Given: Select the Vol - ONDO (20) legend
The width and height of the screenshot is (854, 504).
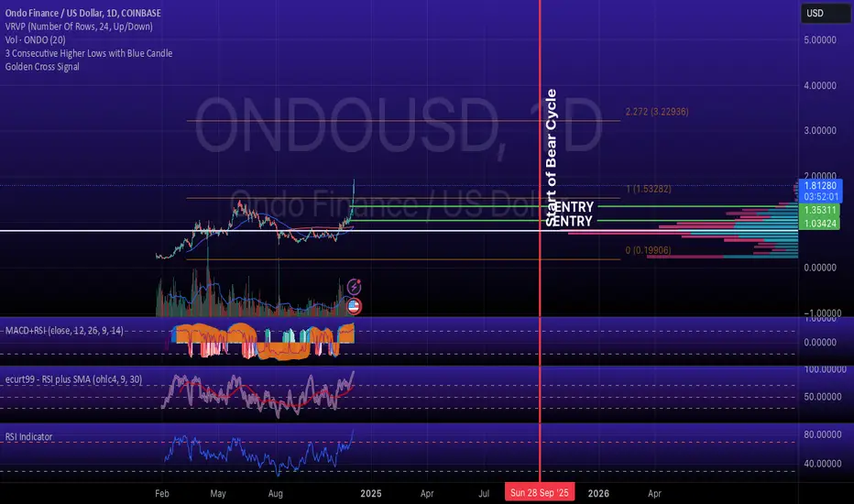Looking at the screenshot, I should click(x=36, y=39).
